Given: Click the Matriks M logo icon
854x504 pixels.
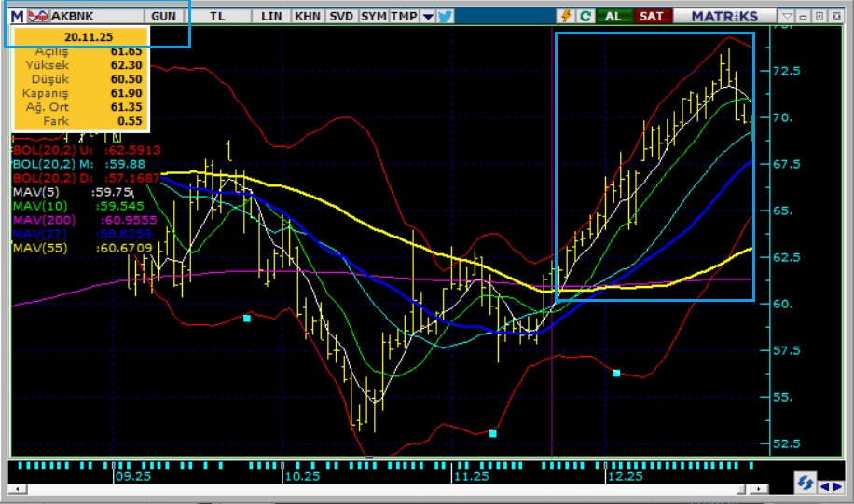Looking at the screenshot, I should click(17, 16).
